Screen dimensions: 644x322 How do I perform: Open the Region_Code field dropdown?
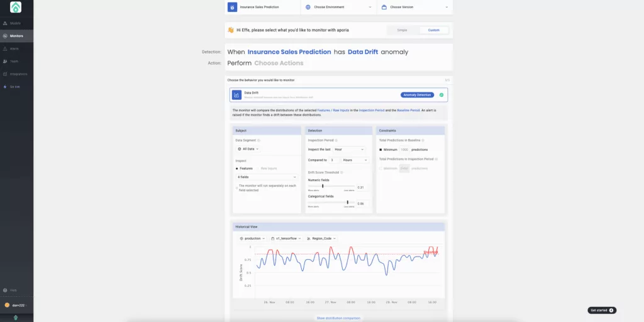(321, 238)
